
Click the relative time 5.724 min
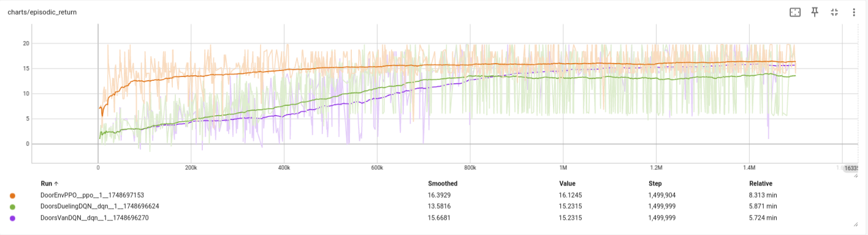point(763,217)
